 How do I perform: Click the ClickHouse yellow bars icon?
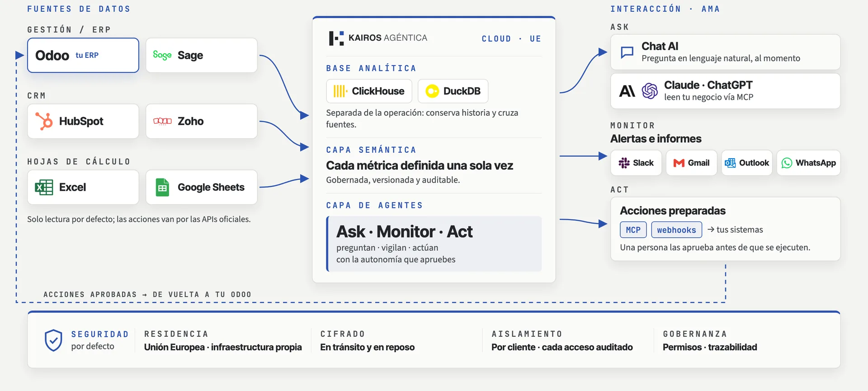(x=340, y=91)
